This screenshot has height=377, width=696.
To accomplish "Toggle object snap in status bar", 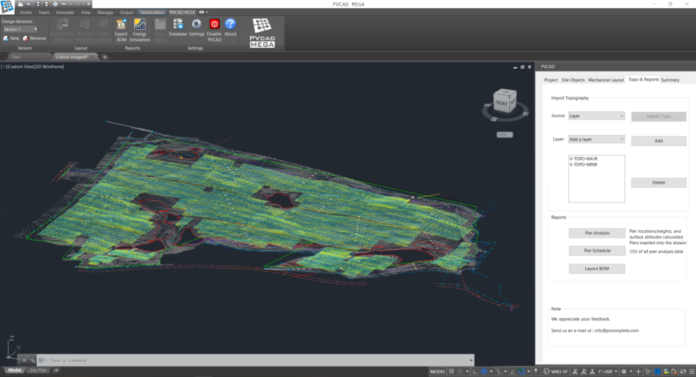I will coord(522,372).
